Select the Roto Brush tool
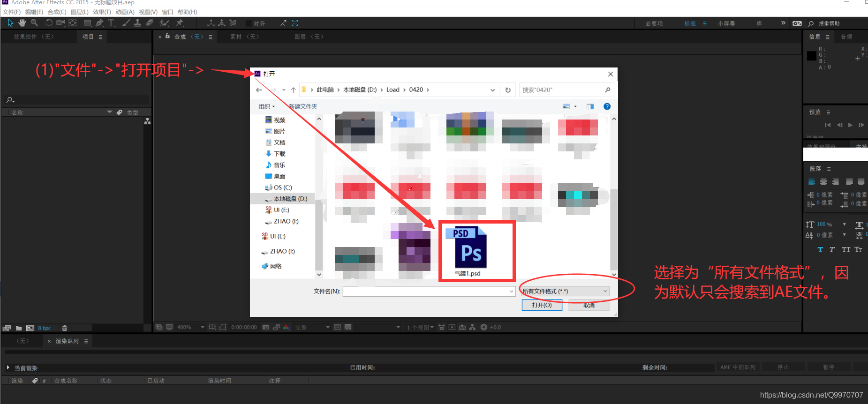Viewport: 868px width, 404px height. 164,23
